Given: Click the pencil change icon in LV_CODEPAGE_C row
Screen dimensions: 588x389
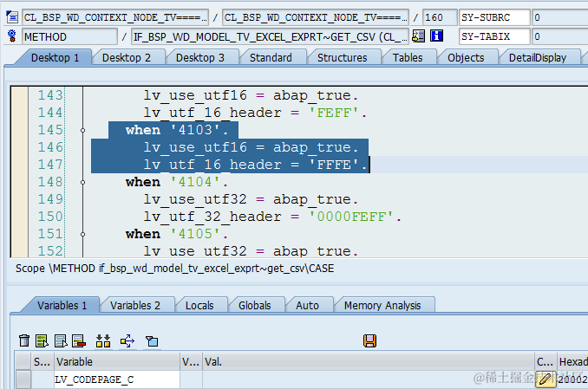Looking at the screenshot, I should click(546, 379).
